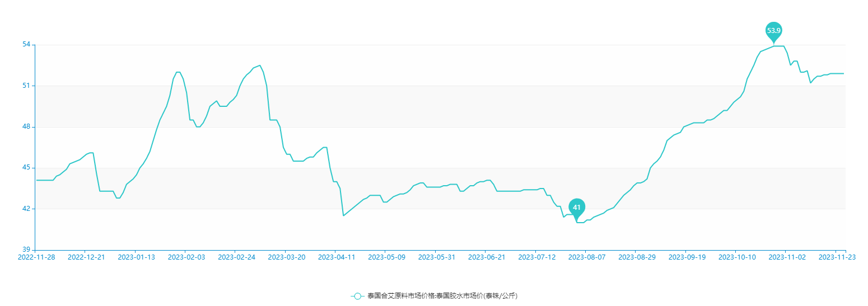Click the 2023-02-24 x-axis label
868x306 pixels.
pos(236,257)
